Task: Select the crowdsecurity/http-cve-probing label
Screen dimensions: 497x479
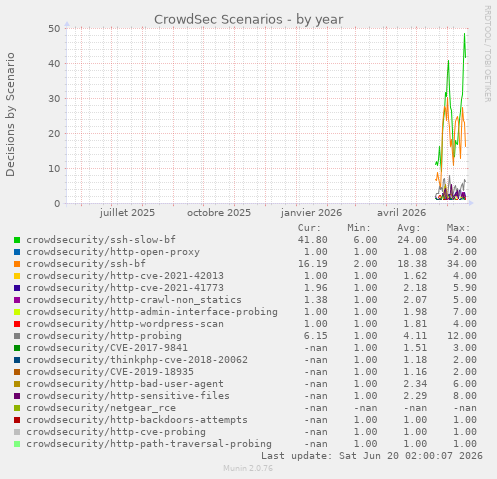Action: pos(116,432)
